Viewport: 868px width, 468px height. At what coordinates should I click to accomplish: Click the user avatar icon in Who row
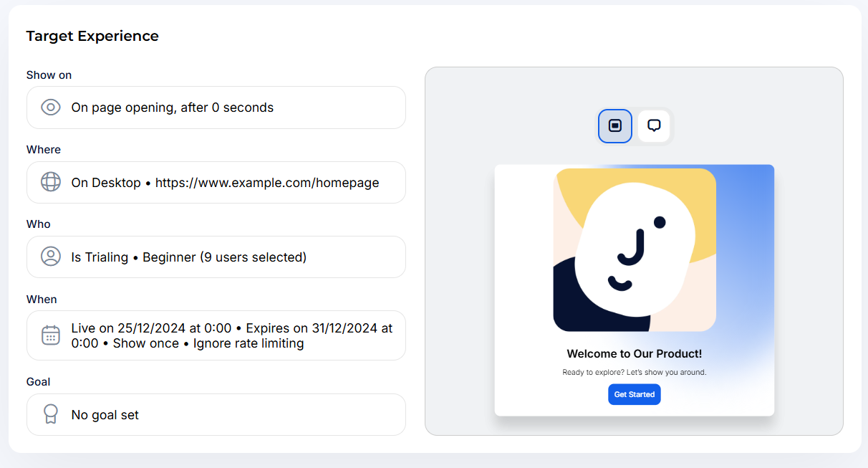coord(50,257)
